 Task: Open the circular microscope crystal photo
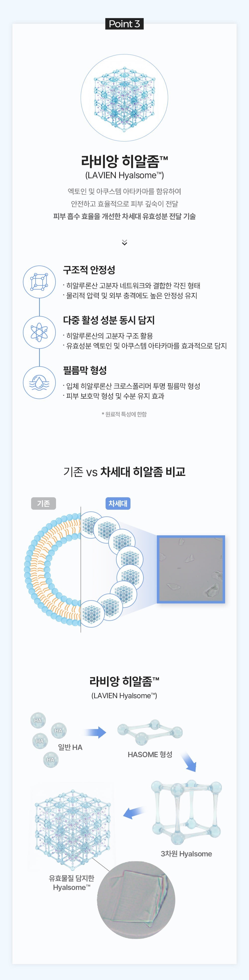136,900
